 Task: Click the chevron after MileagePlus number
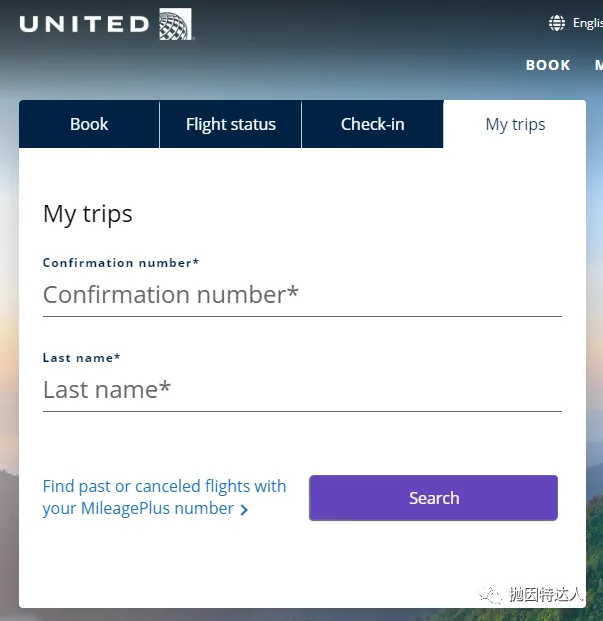[245, 510]
